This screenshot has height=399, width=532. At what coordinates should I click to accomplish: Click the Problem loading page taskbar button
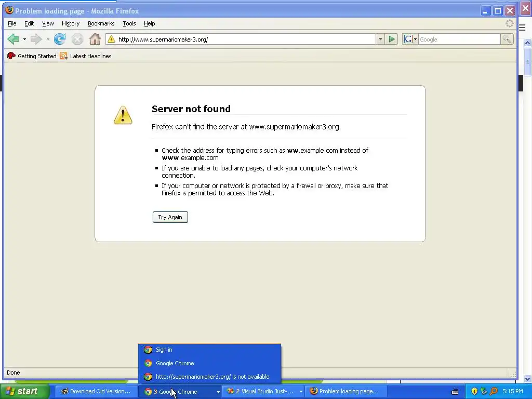click(x=345, y=392)
